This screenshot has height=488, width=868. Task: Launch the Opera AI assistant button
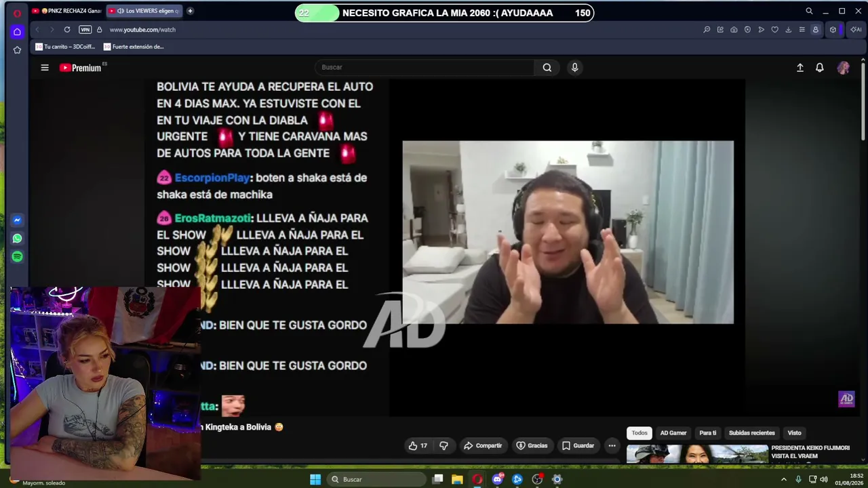click(858, 30)
